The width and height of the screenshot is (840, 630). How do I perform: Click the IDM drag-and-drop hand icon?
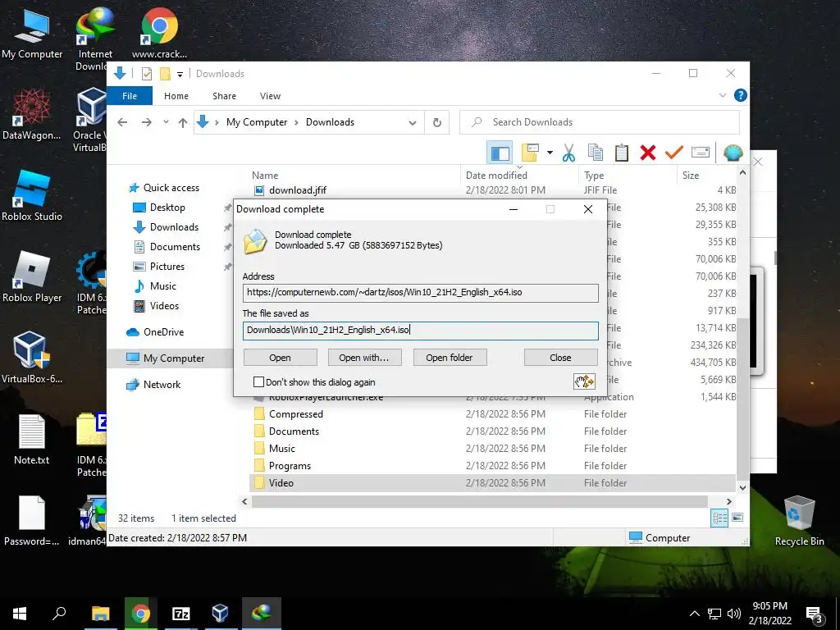click(584, 381)
